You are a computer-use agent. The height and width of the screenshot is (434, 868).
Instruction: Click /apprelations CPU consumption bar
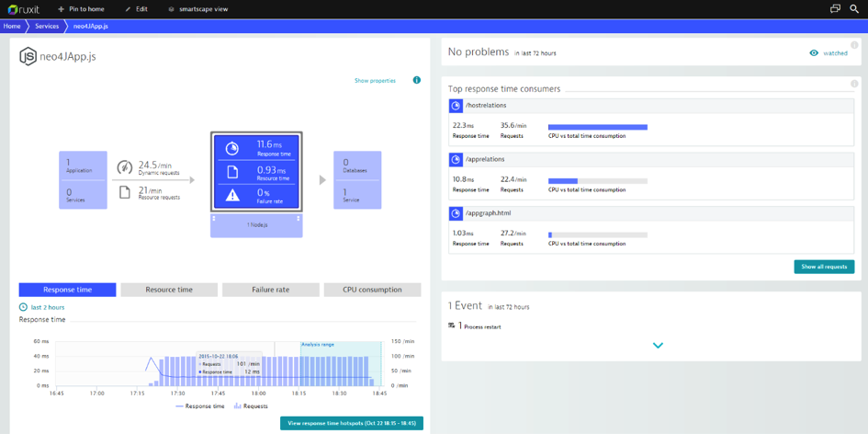pos(598,181)
